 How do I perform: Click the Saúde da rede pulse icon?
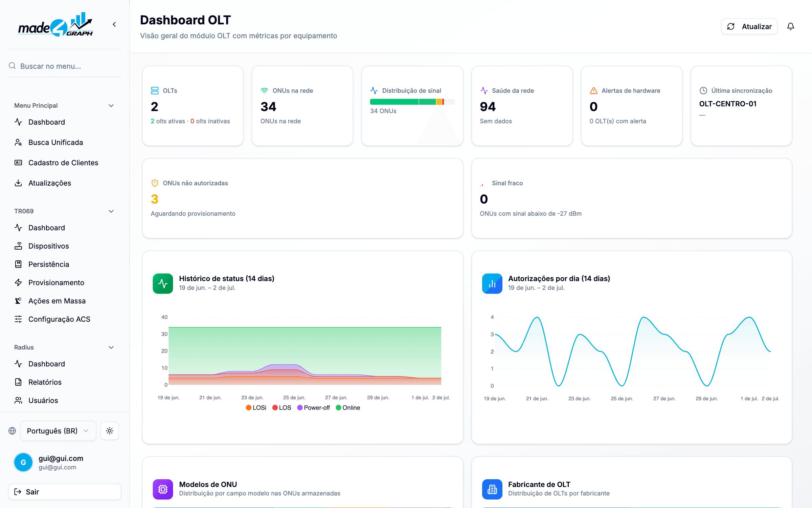coord(484,90)
